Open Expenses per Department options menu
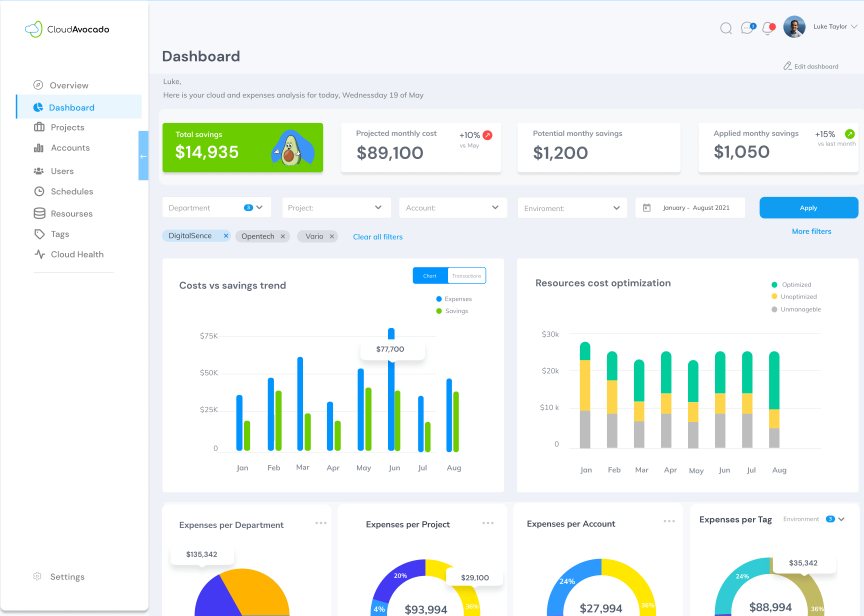Viewport: 864px width, 616px height. (x=321, y=523)
